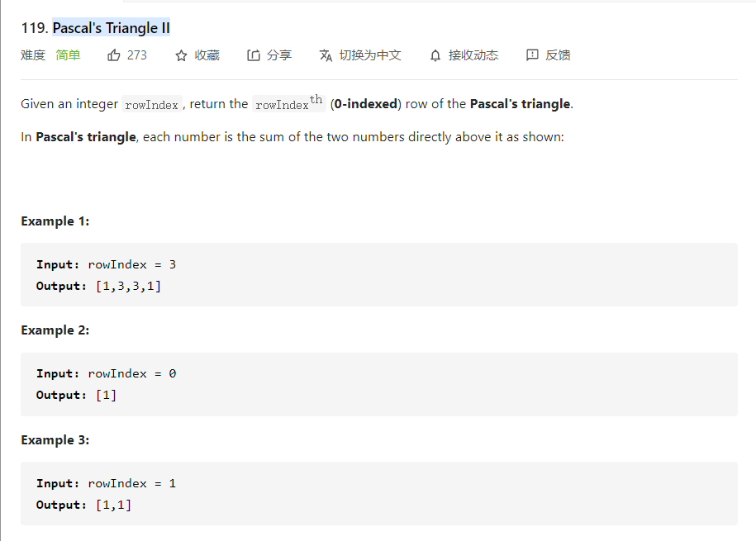Click the Example 2 input line
756x541 pixels.
[106, 373]
